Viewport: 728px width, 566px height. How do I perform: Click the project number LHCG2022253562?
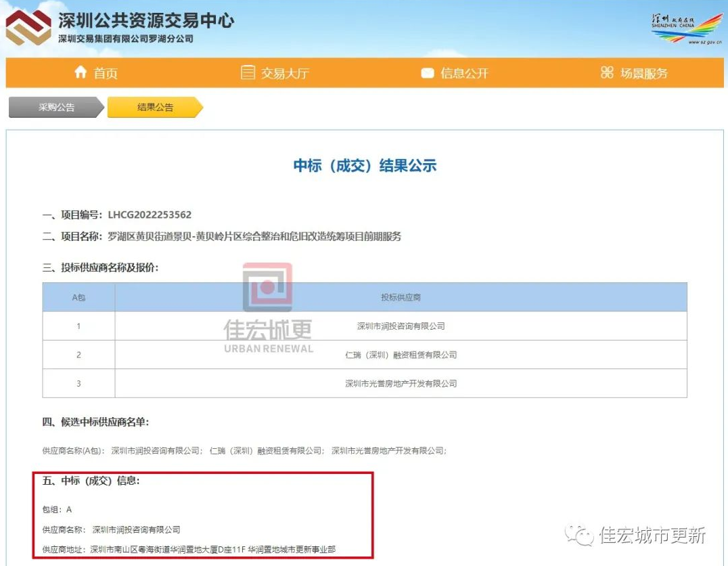[x=150, y=215]
